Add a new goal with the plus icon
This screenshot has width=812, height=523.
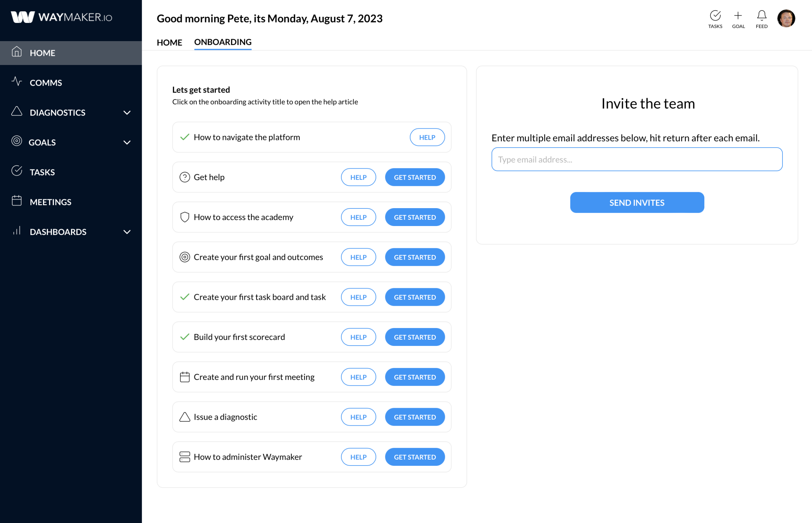coord(738,19)
